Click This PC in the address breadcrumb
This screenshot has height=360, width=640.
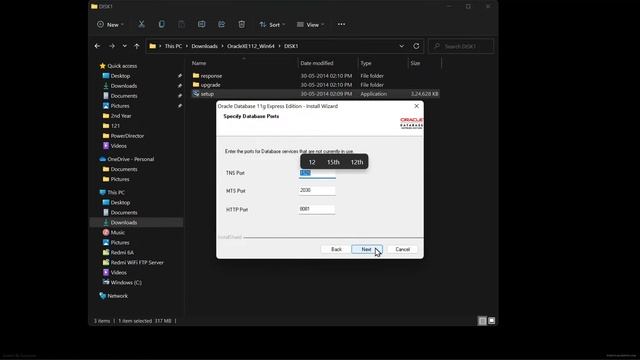pyautogui.click(x=173, y=46)
